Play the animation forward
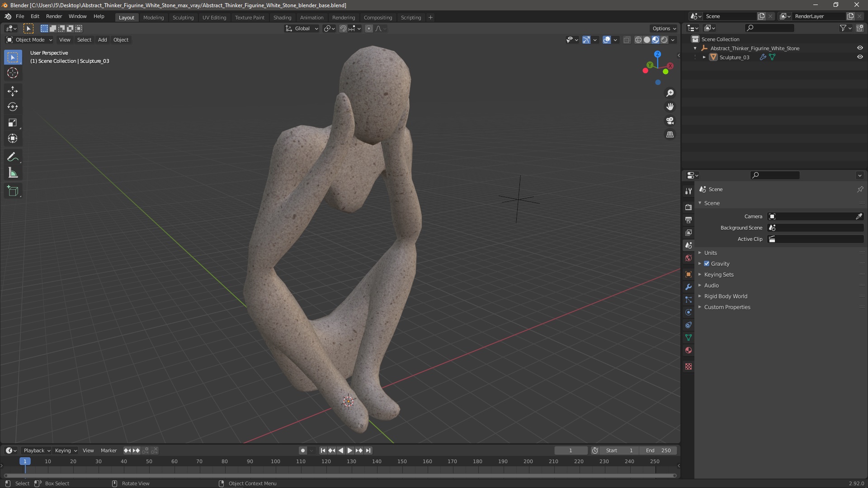The height and width of the screenshot is (488, 868). tap(350, 450)
